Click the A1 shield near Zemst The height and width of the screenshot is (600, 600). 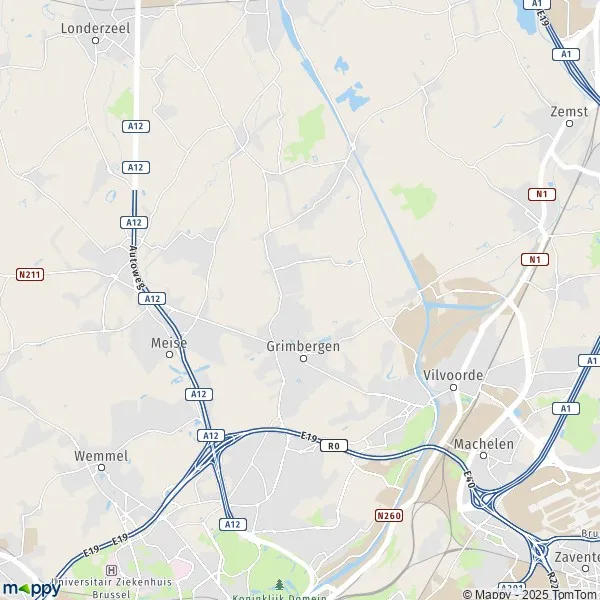tap(566, 54)
